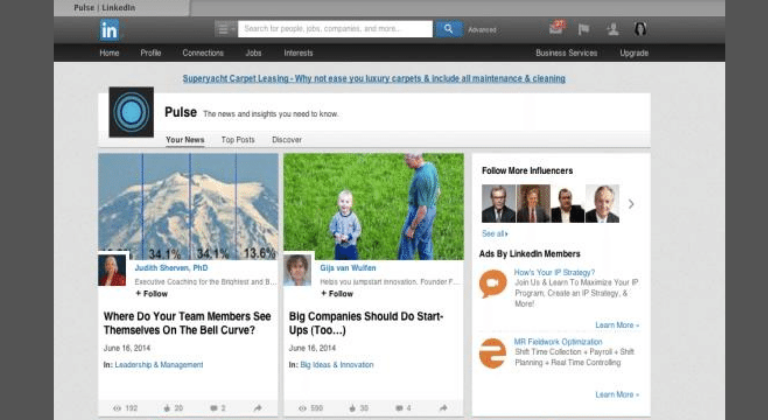This screenshot has width=768, height=420.
Task: Open the Connections menu item
Action: tap(203, 53)
